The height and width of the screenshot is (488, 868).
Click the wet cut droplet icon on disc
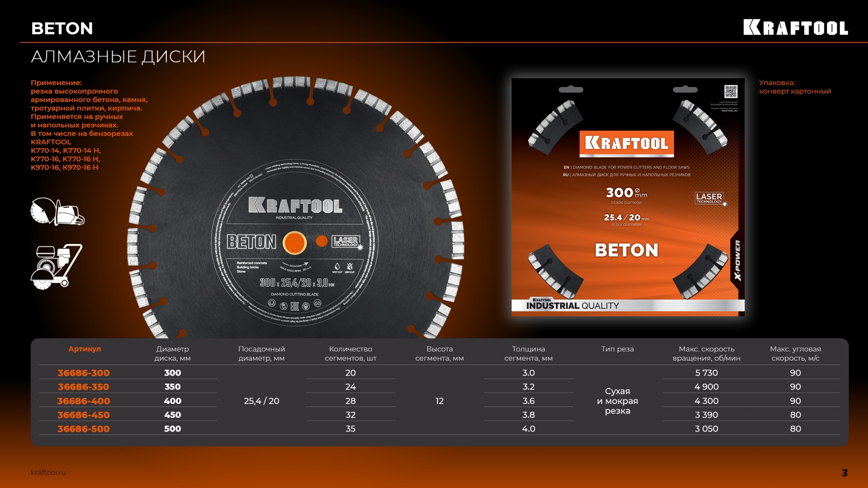[x=337, y=266]
